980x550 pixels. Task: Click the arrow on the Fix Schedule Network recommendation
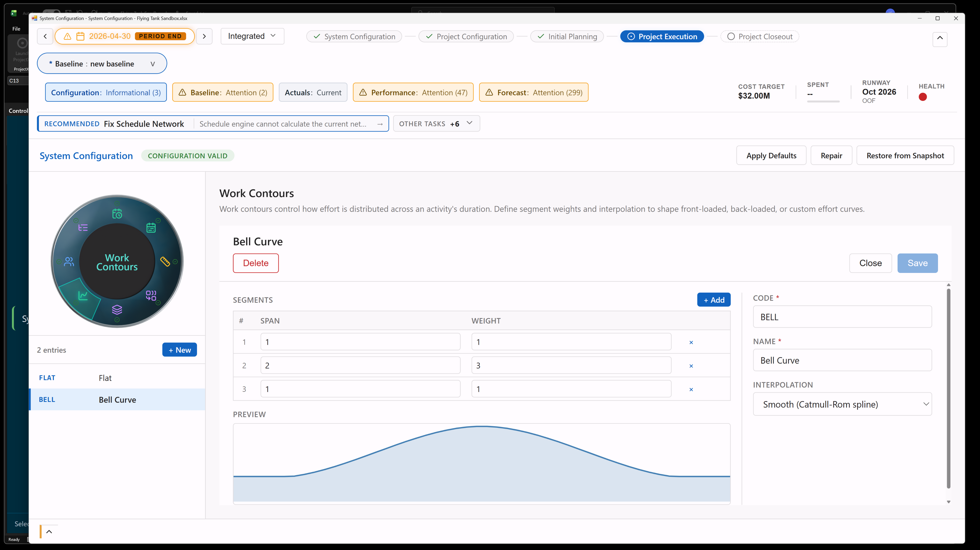[x=380, y=124]
